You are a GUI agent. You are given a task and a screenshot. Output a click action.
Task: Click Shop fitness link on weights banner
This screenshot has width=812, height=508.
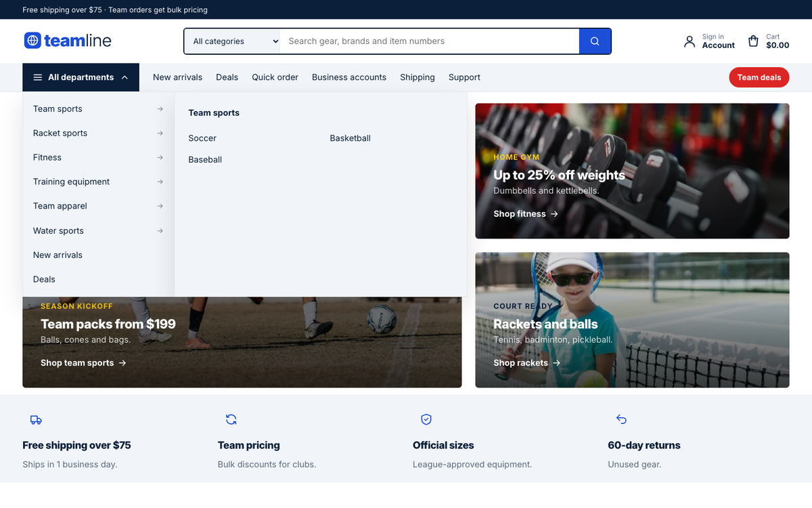525,214
